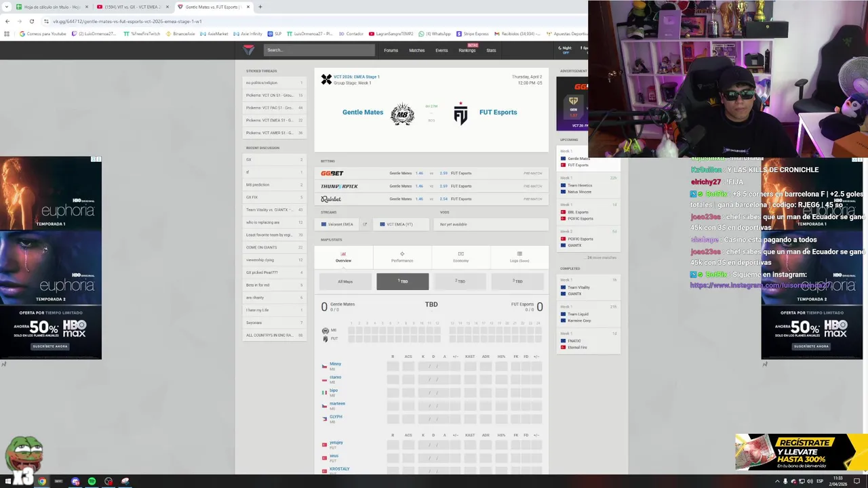Screen dimensions: 868x488
Task: Click the VCT event logo icon
Action: point(326,79)
